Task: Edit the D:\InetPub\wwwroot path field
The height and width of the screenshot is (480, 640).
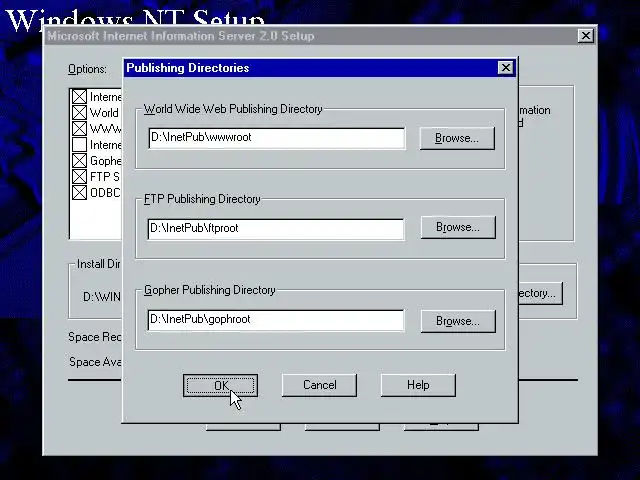Action: point(277,138)
